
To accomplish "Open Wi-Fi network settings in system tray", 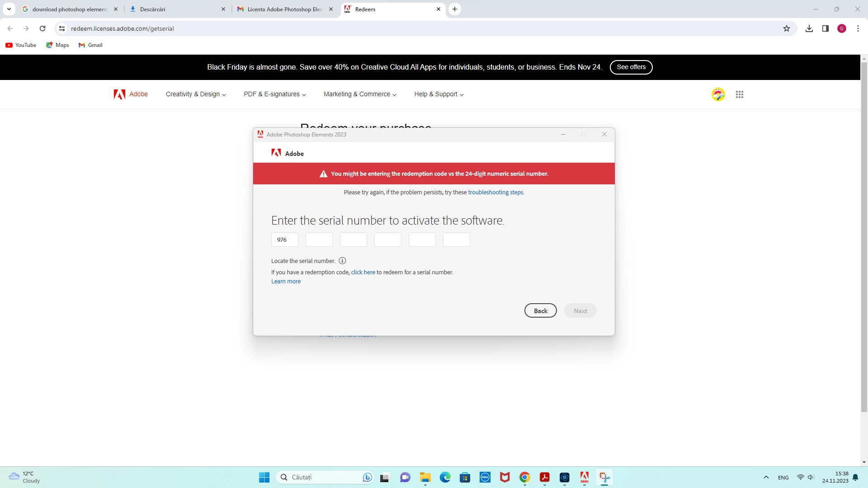I will [x=800, y=477].
